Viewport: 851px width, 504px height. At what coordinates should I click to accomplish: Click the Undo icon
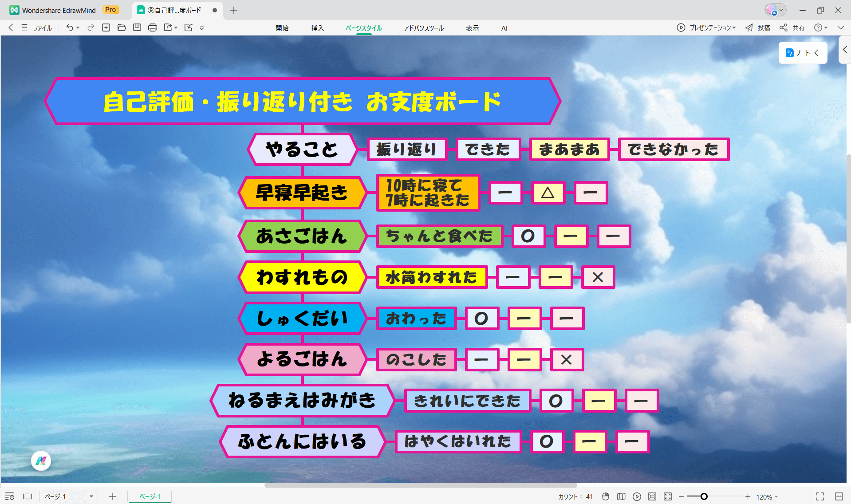click(70, 28)
